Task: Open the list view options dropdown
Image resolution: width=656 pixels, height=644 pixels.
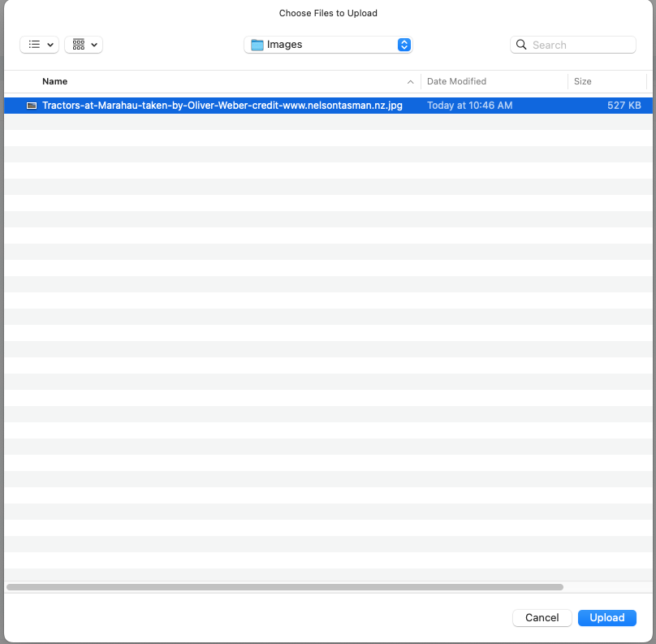Action: [x=39, y=45]
